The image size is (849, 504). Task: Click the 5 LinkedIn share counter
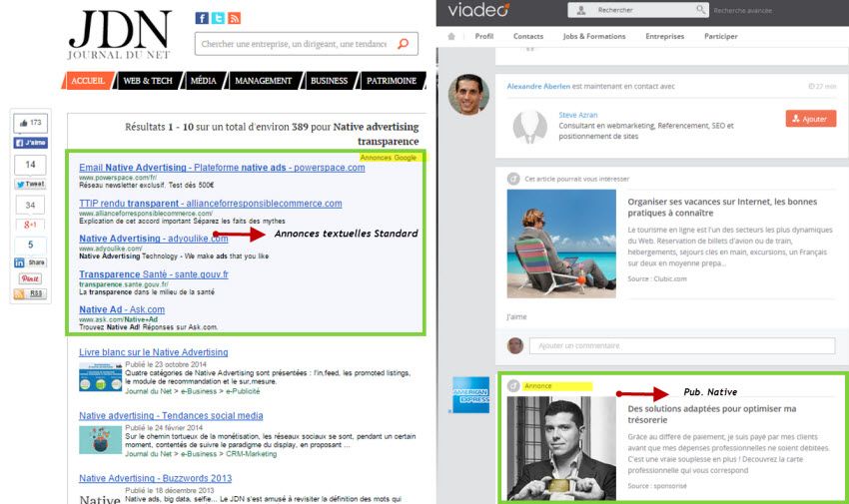point(30,245)
